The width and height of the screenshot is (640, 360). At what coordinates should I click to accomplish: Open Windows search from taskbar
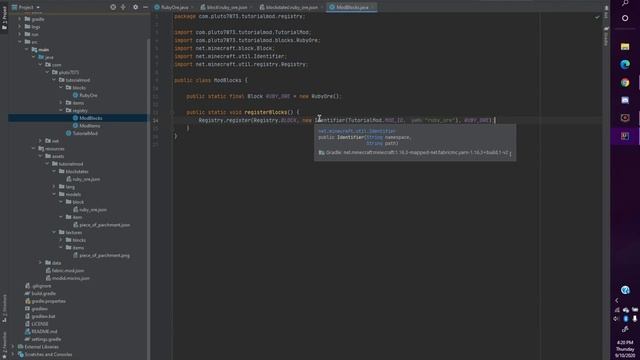point(625,3)
